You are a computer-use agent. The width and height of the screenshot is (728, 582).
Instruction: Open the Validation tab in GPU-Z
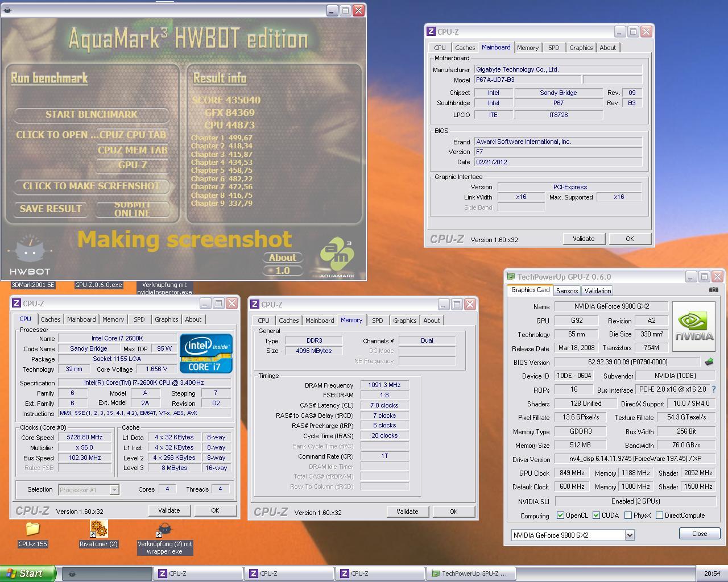598,290
